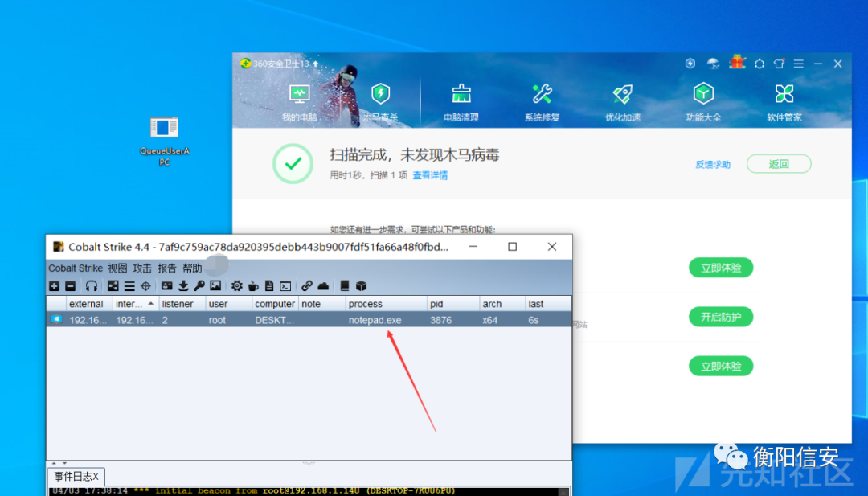Select the 事件日志X tab

pos(76,477)
